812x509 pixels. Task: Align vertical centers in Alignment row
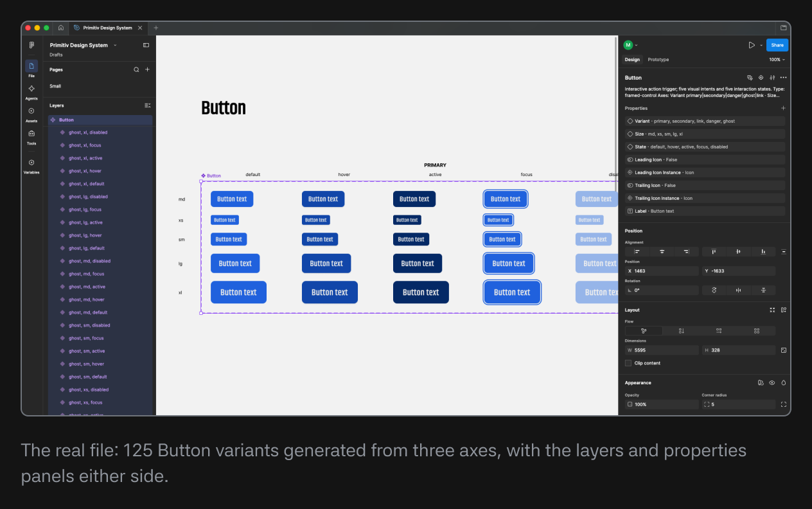(x=738, y=252)
